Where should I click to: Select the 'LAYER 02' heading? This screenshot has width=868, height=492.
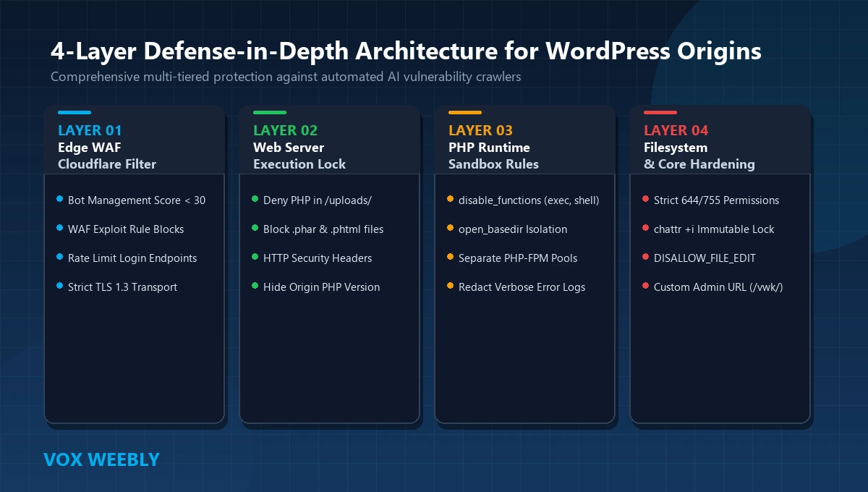pyautogui.click(x=285, y=131)
